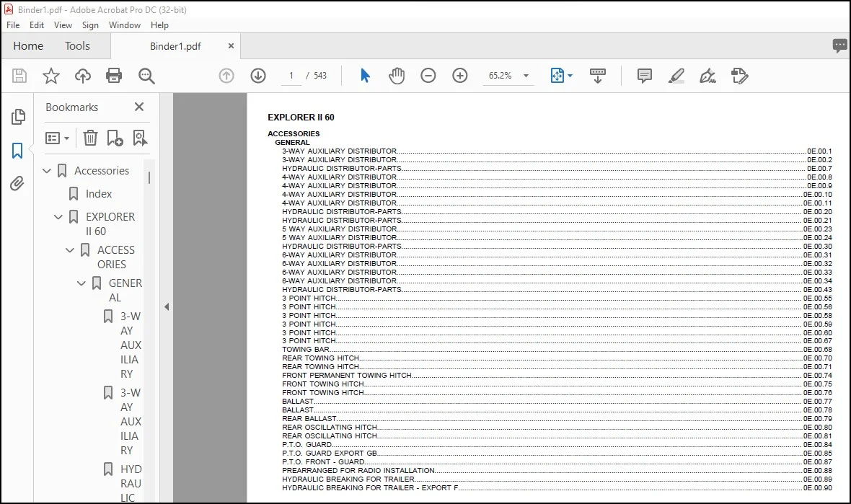The width and height of the screenshot is (851, 504).
Task: Collapse the EXPLORER II 60 bookmark
Action: point(58,217)
